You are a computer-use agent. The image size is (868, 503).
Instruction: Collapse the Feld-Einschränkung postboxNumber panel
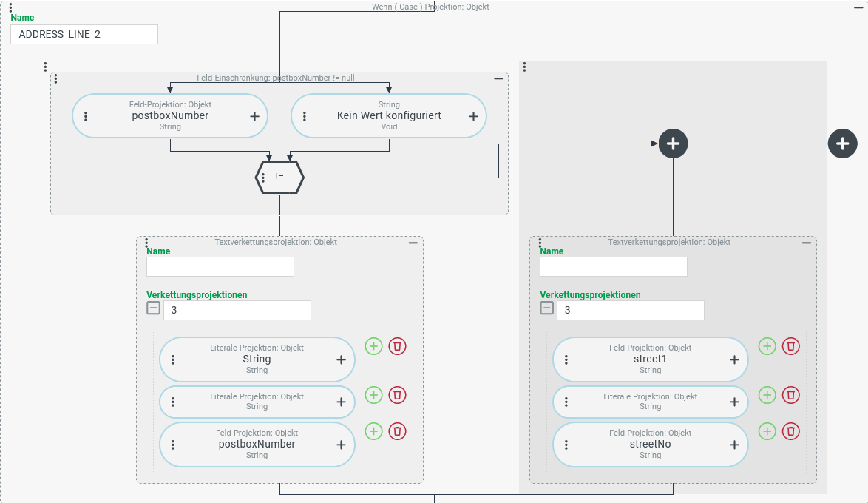click(498, 79)
